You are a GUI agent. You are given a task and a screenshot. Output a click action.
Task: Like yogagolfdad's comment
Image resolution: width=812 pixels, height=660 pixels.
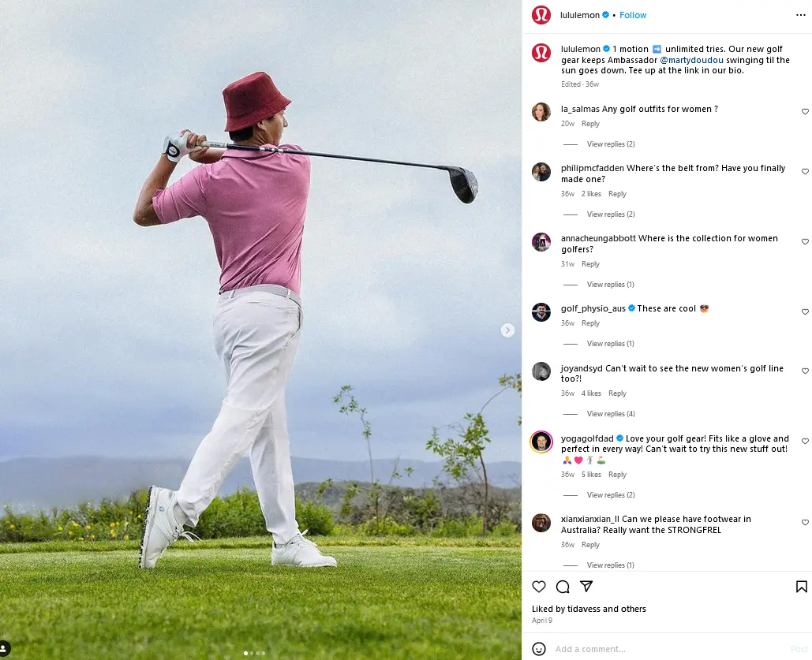(x=805, y=442)
